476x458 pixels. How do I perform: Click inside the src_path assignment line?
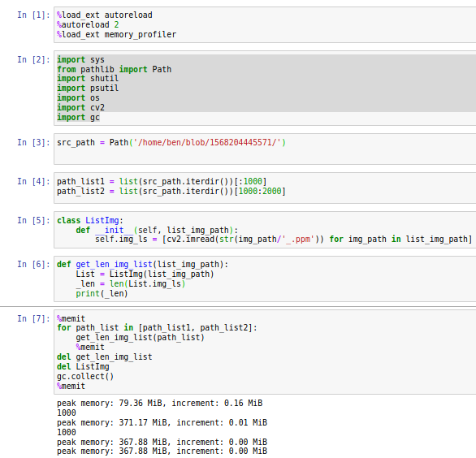coord(171,142)
